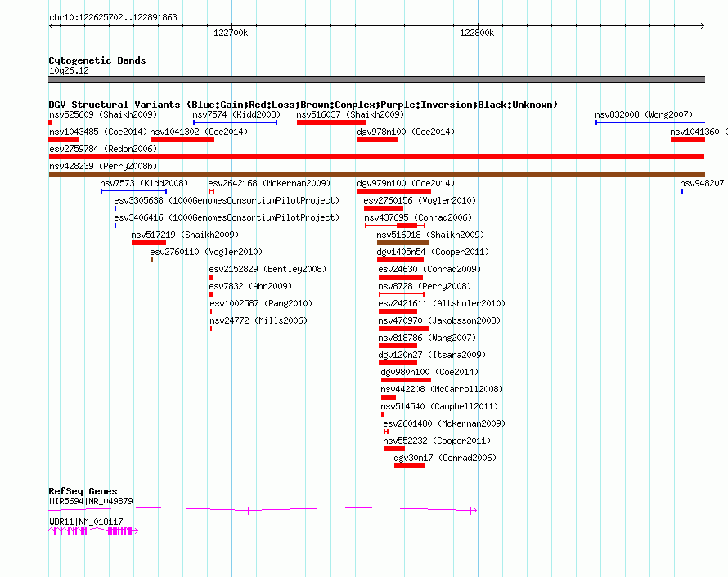Click the red nsv517219 loss bar

pyautogui.click(x=149, y=243)
